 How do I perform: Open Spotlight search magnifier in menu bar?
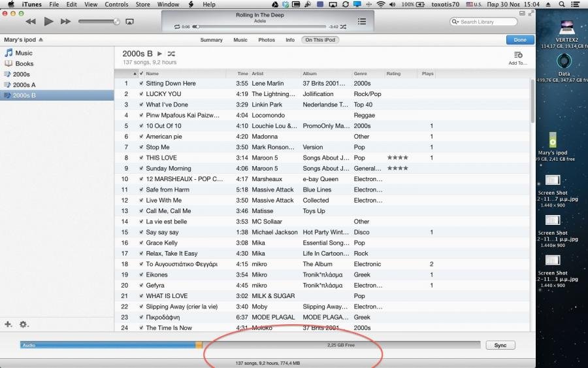coord(561,5)
